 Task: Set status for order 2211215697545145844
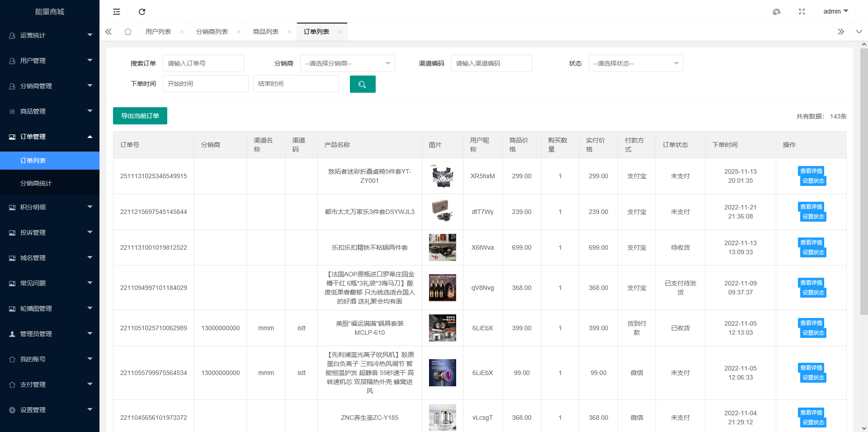point(813,217)
